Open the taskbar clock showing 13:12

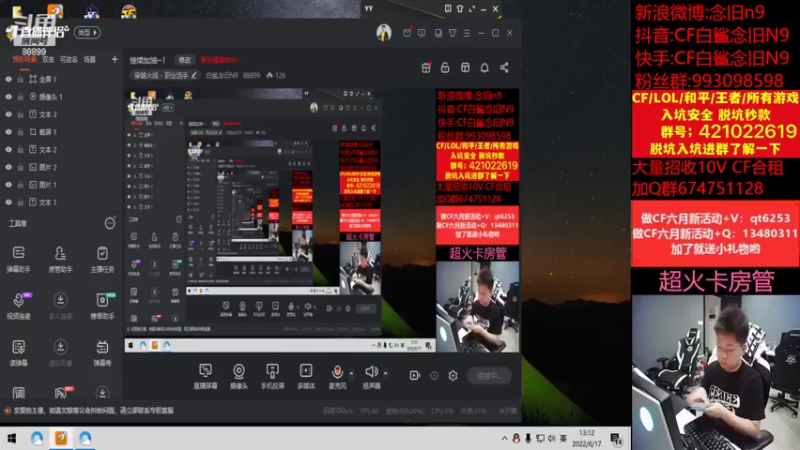[x=587, y=438]
